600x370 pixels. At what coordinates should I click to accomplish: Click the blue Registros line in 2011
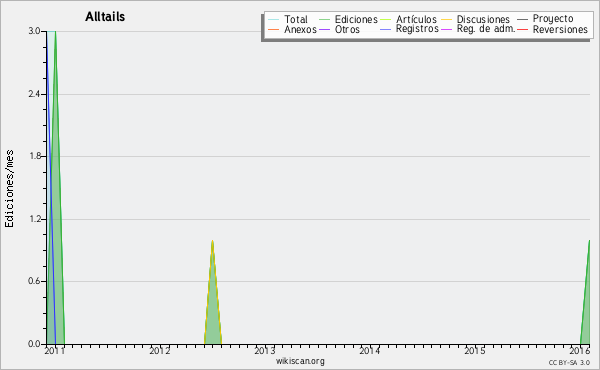point(51,187)
